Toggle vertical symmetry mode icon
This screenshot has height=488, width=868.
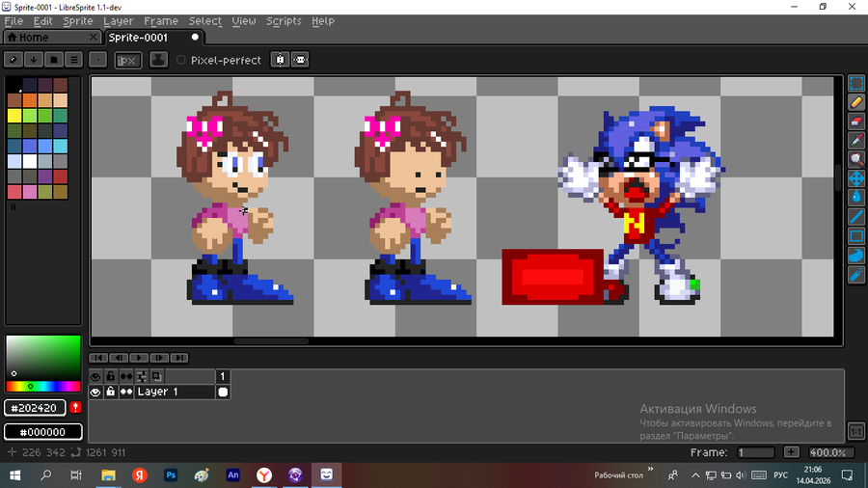(280, 60)
